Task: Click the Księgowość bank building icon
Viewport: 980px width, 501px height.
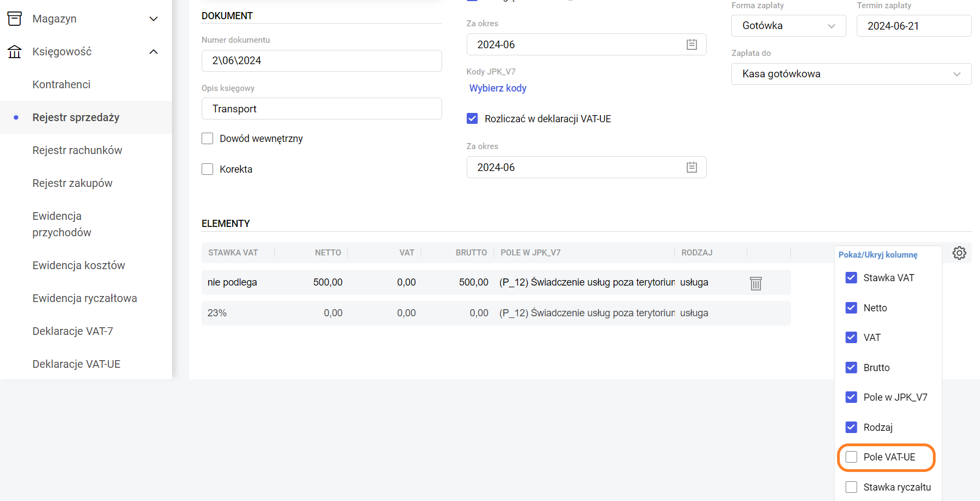Action: coord(15,52)
